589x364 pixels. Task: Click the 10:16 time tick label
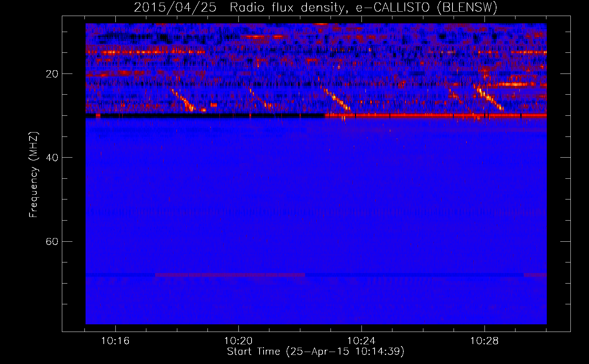115,341
